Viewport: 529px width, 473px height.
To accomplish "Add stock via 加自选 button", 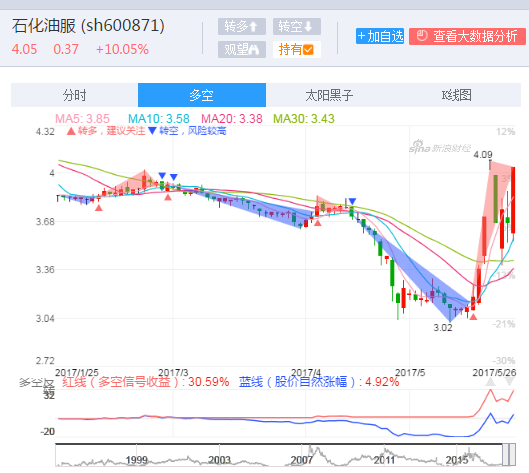I will pyautogui.click(x=380, y=36).
